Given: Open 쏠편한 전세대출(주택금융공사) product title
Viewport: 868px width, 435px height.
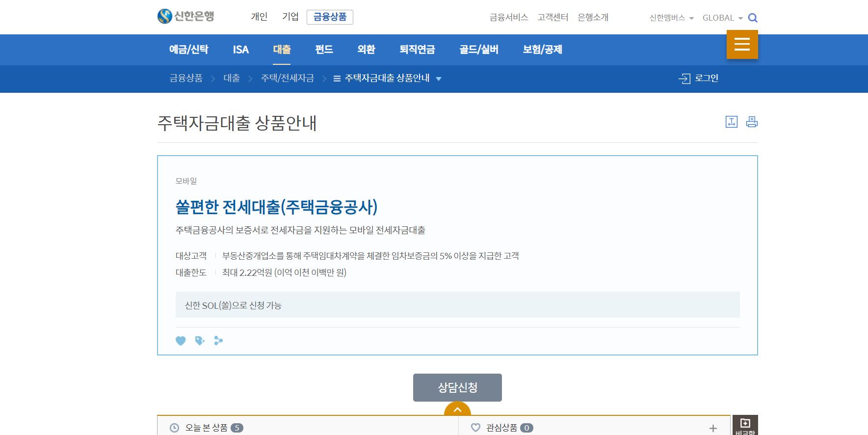Looking at the screenshot, I should click(276, 207).
